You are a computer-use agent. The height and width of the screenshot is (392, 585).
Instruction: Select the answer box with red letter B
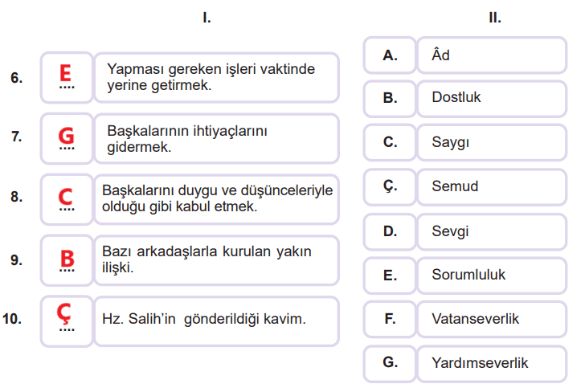click(x=66, y=259)
